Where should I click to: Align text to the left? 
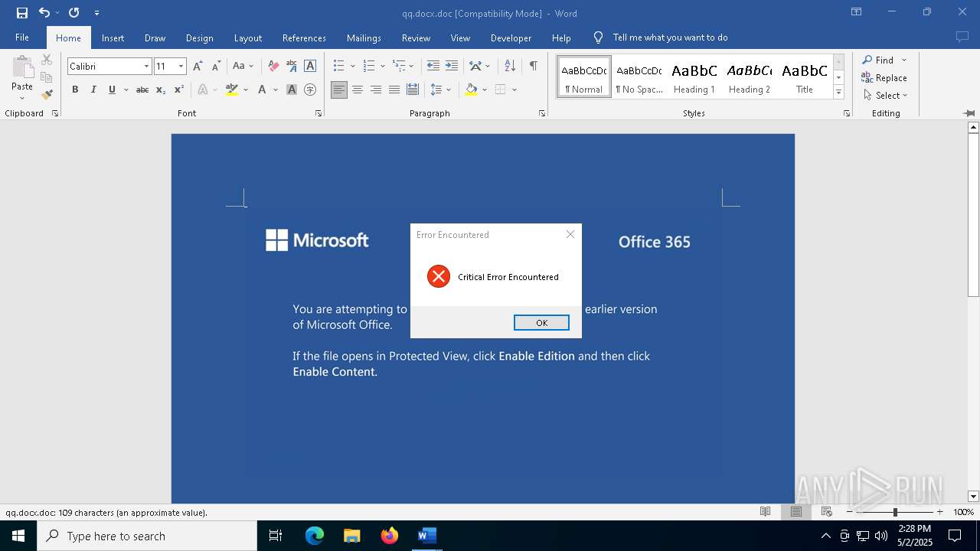click(x=339, y=90)
